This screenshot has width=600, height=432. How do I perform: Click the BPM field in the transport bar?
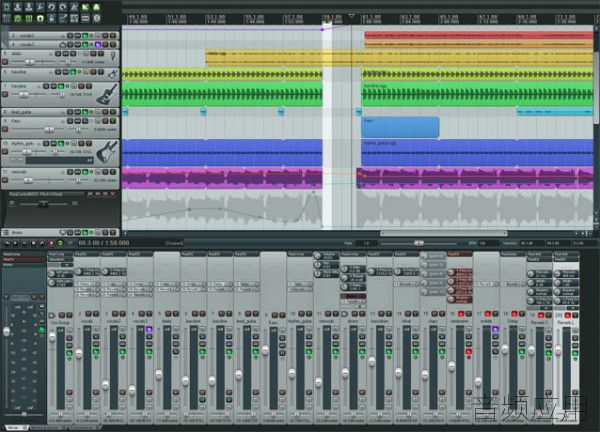[x=487, y=243]
